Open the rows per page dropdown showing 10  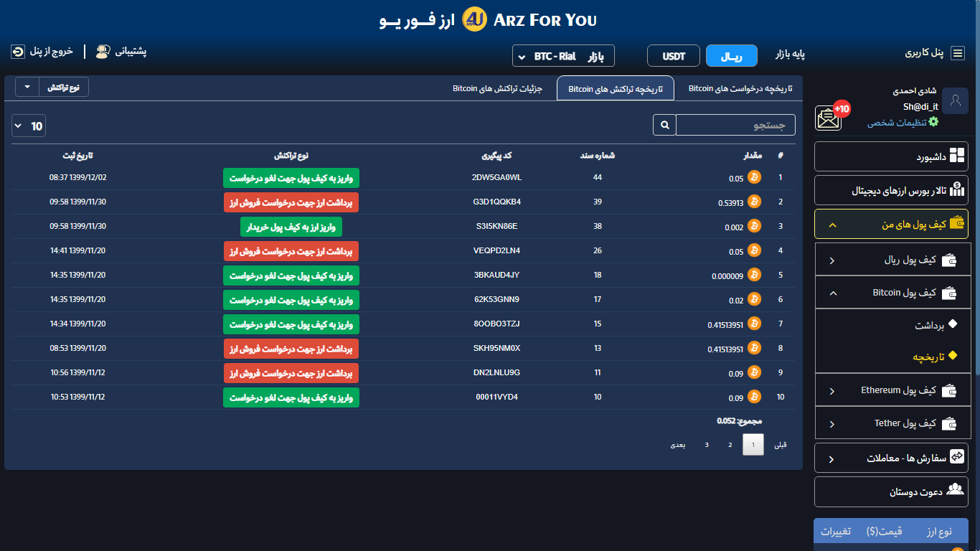tap(29, 126)
